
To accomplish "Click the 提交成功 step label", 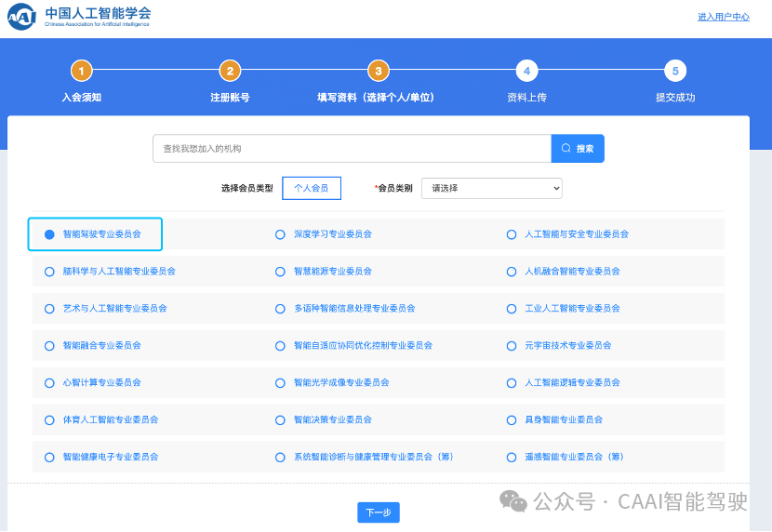I will click(675, 98).
